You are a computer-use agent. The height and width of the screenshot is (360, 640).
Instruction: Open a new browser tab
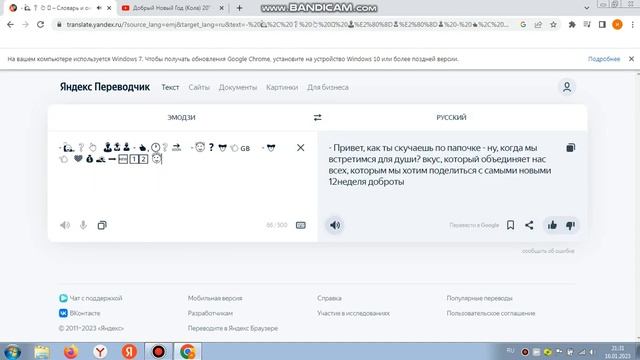239,8
